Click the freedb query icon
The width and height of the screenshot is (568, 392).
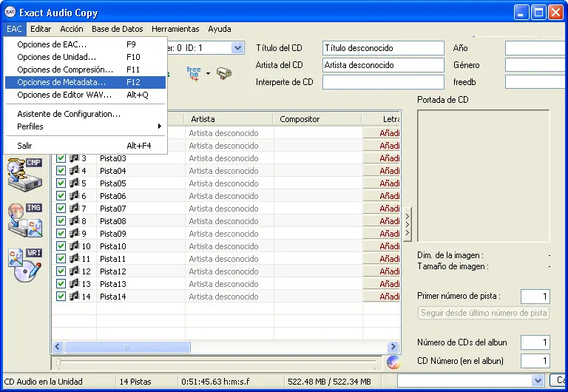click(194, 73)
